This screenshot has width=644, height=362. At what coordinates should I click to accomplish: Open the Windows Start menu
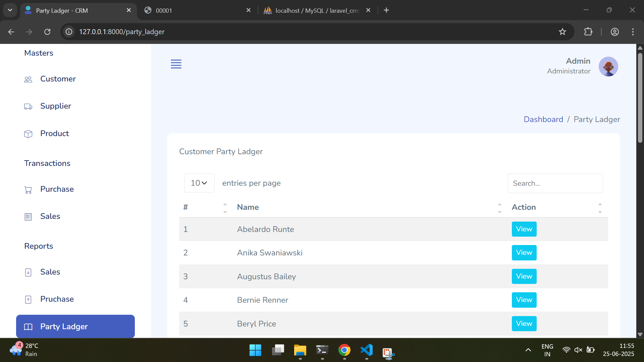[x=255, y=350]
